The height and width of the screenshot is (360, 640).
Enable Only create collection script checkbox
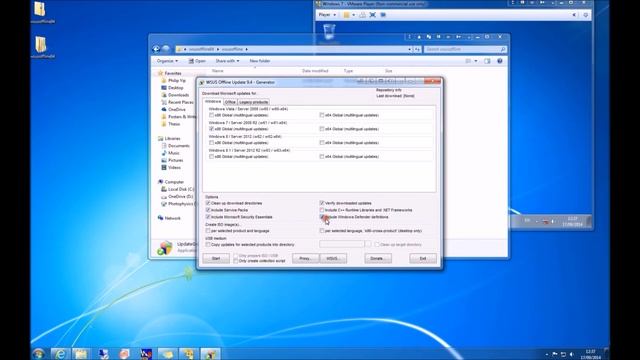236,260
